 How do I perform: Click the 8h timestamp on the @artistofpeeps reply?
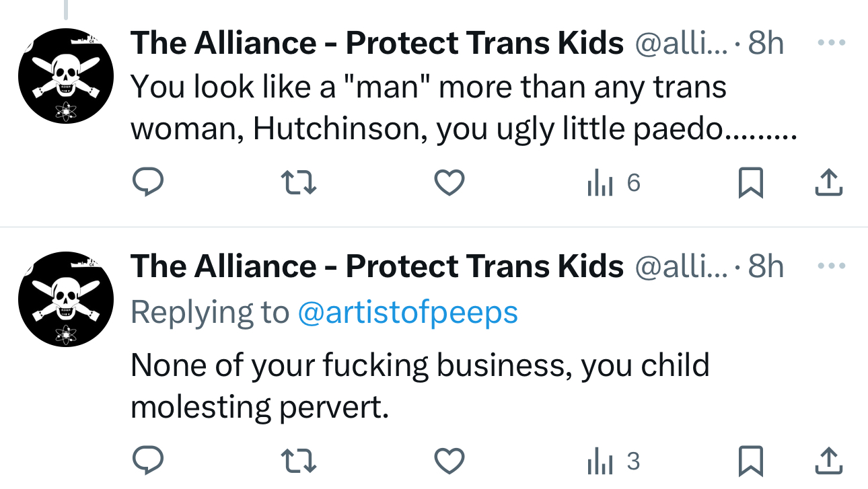(x=766, y=266)
